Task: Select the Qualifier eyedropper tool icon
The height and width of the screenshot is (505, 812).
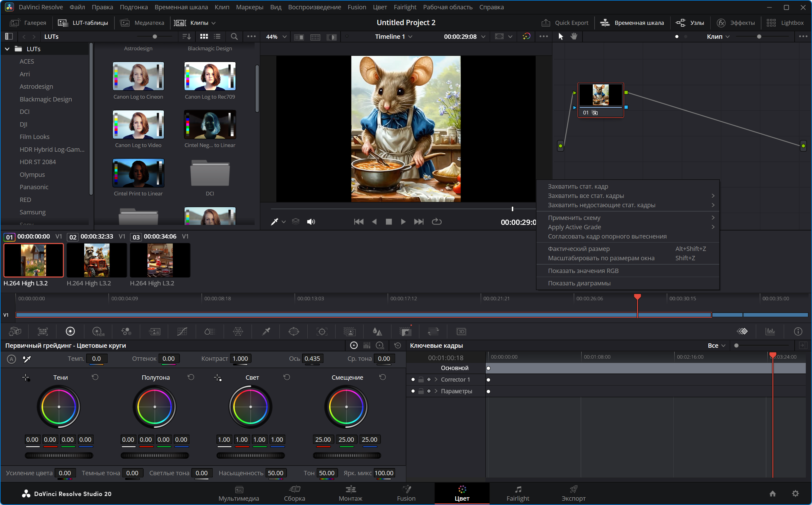Action: tap(266, 331)
